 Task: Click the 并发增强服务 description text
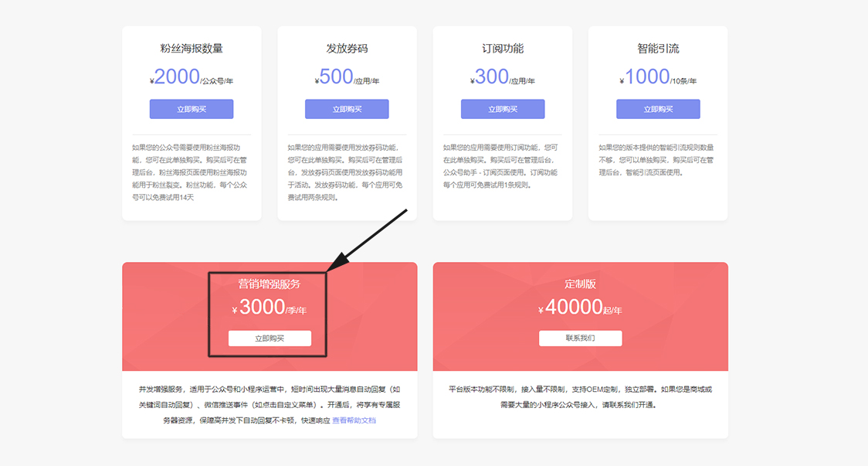coord(270,405)
